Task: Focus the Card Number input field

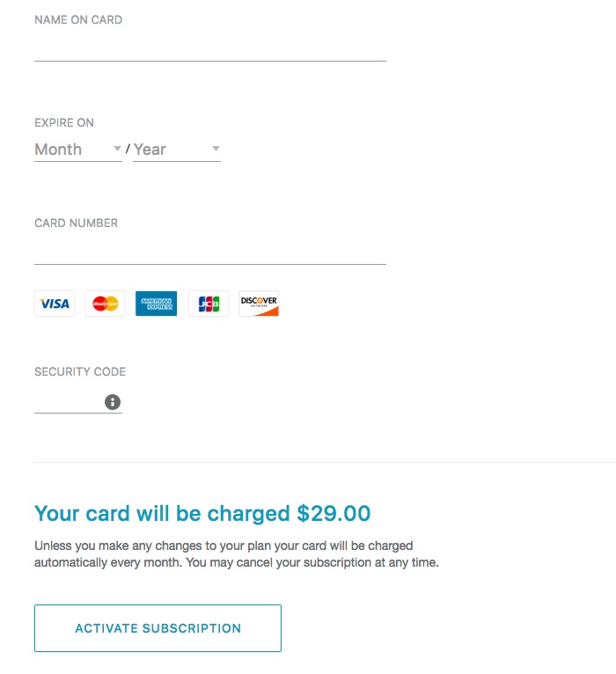Action: 210,252
